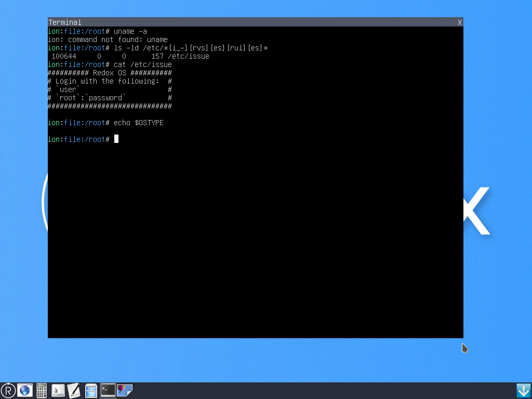Click the 'echo $OSTYPE' command text
This screenshot has height=399, width=532.
point(138,123)
